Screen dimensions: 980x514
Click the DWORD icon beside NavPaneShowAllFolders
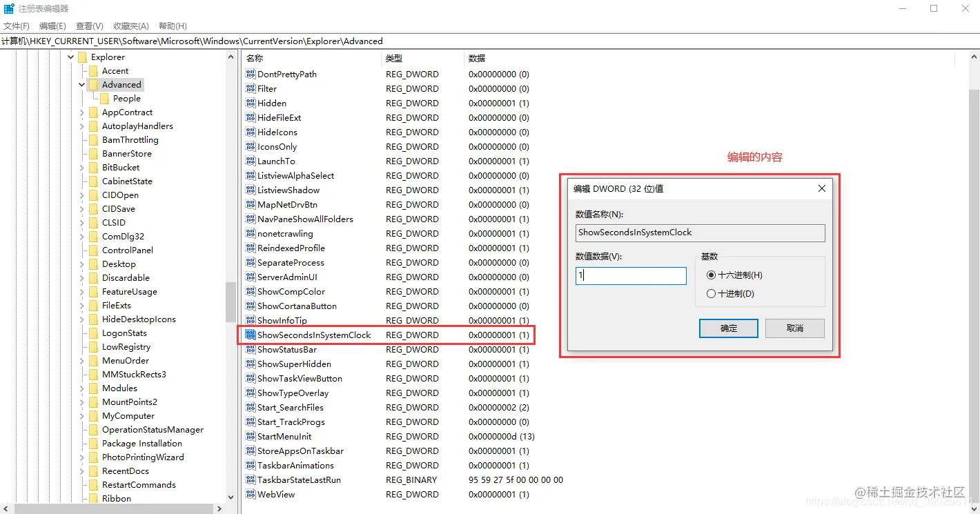[251, 219]
